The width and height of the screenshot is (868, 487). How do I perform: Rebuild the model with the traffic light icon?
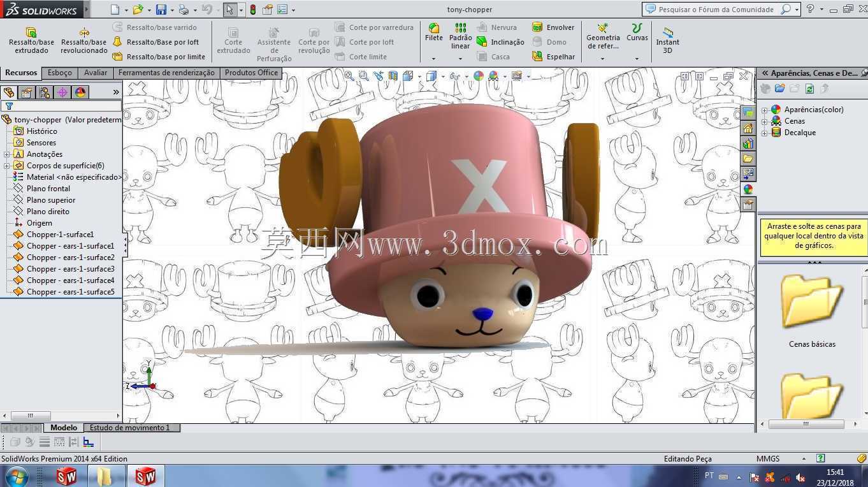tap(252, 10)
